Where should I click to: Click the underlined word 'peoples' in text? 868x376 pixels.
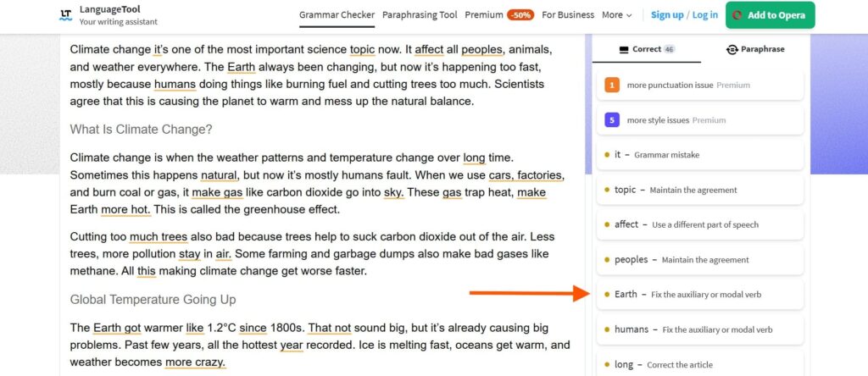[x=482, y=50]
